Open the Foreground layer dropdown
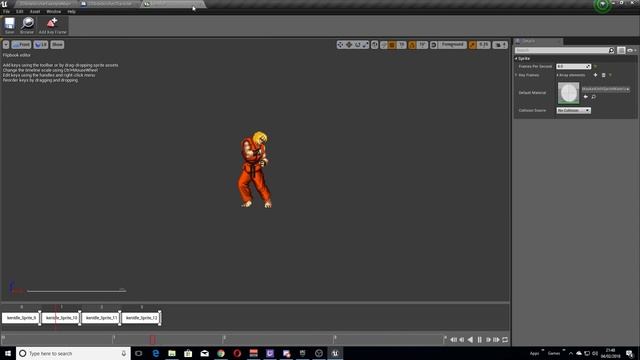Viewport: 640px width, 360px height. click(x=453, y=44)
